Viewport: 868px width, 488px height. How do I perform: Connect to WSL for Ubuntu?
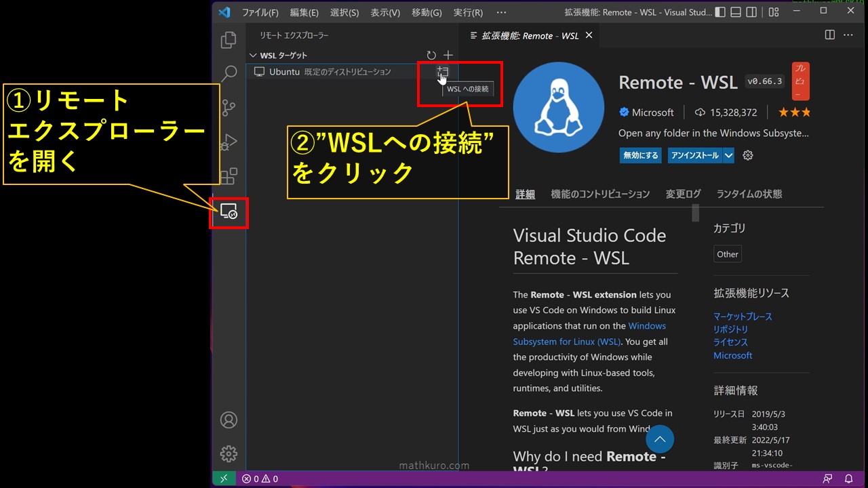coord(443,71)
